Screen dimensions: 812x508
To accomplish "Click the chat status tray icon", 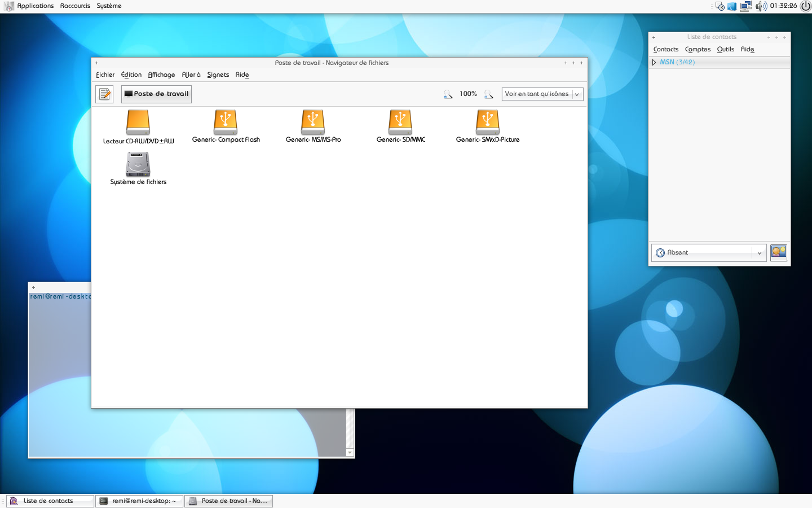I will click(x=720, y=6).
